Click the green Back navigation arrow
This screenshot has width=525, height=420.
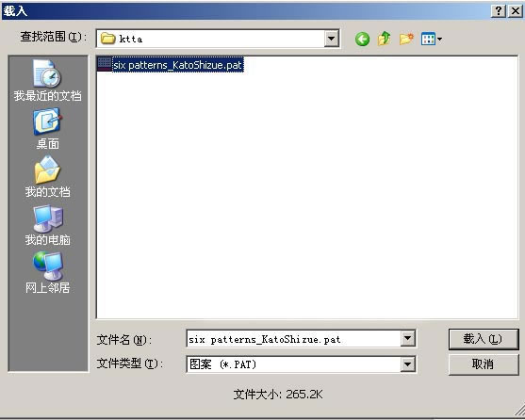click(x=362, y=40)
